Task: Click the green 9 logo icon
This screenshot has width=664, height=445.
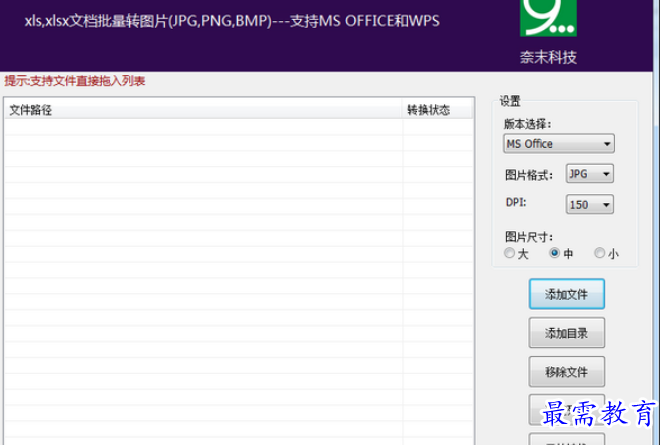Action: click(548, 18)
